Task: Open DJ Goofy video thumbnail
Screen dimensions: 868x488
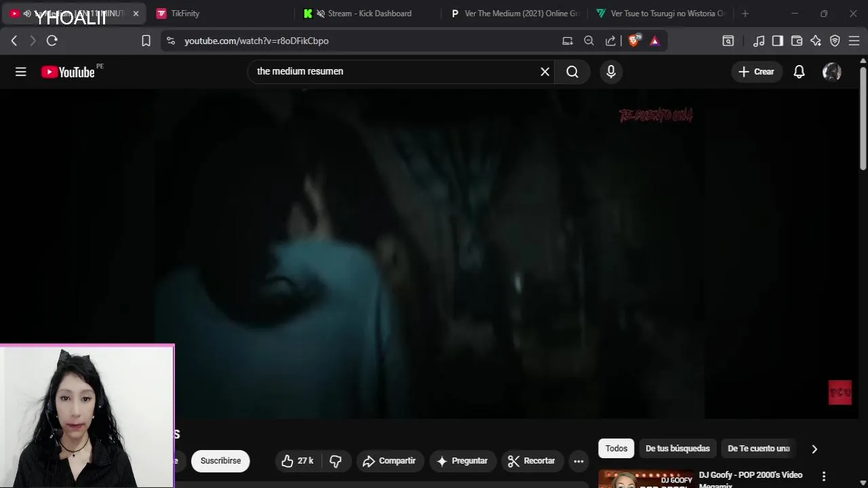Action: tap(646, 479)
